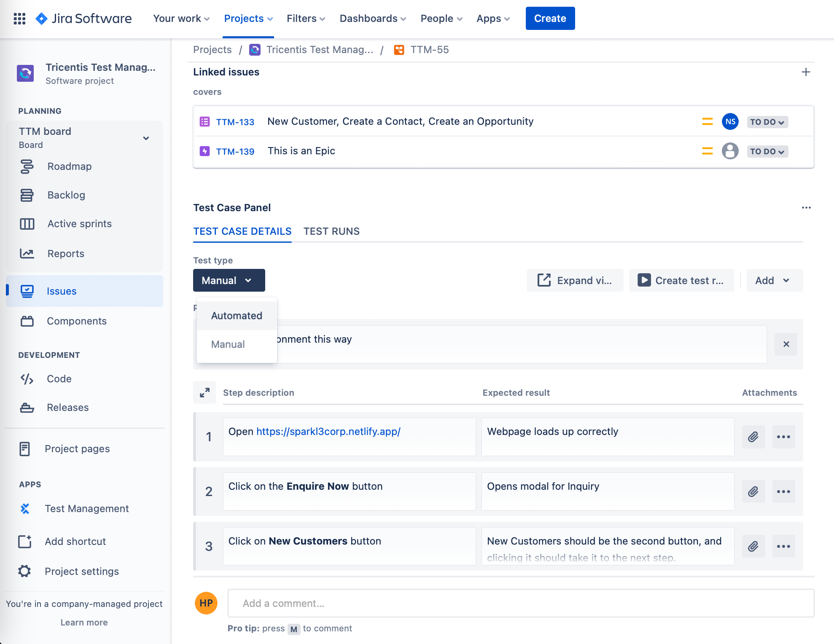Click the Jira Software logo
834x644 pixels.
point(83,19)
